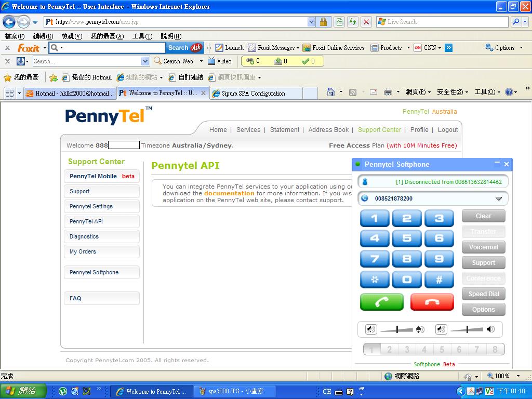Viewport: 532px width, 399px height.
Task: Select line 3 in Softphone line selector
Action: tap(407, 349)
